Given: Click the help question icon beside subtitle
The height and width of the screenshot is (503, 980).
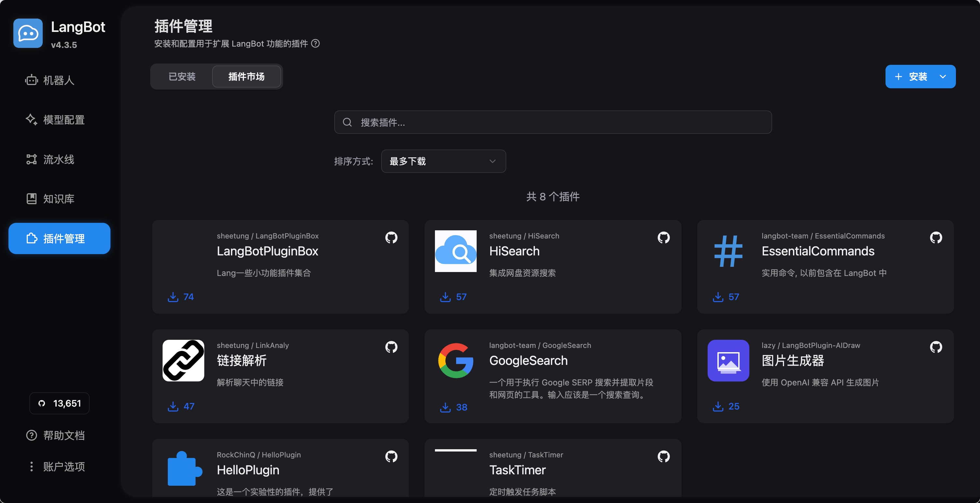Looking at the screenshot, I should (315, 43).
